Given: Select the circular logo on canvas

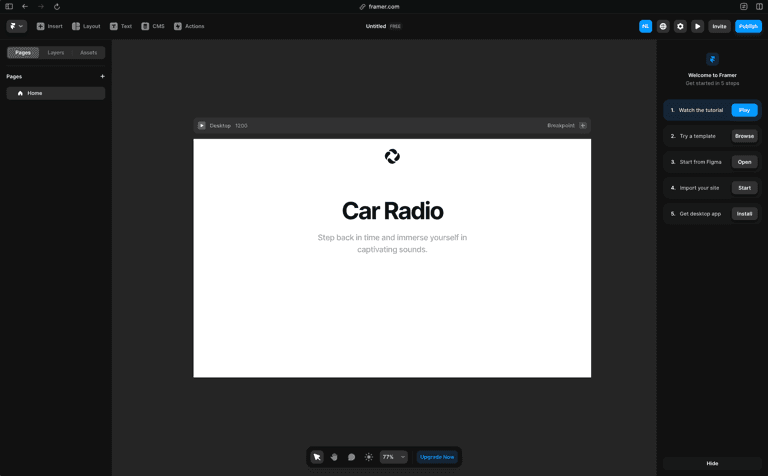Looking at the screenshot, I should 392,156.
